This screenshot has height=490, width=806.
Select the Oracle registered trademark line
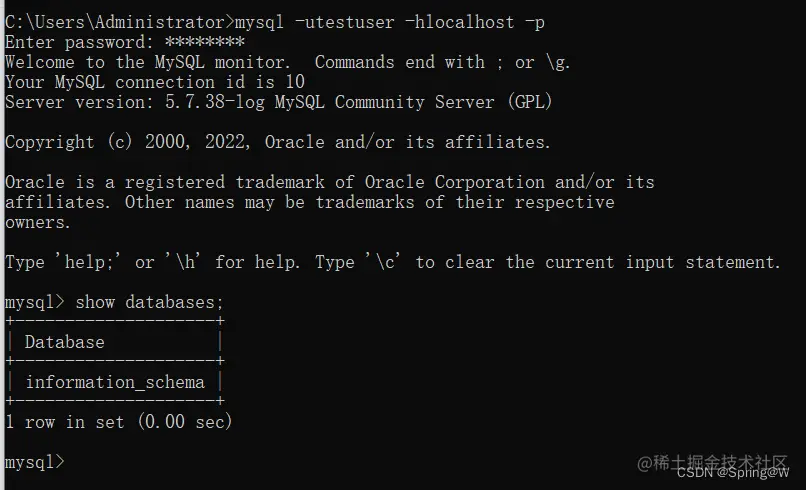pyautogui.click(x=330, y=182)
